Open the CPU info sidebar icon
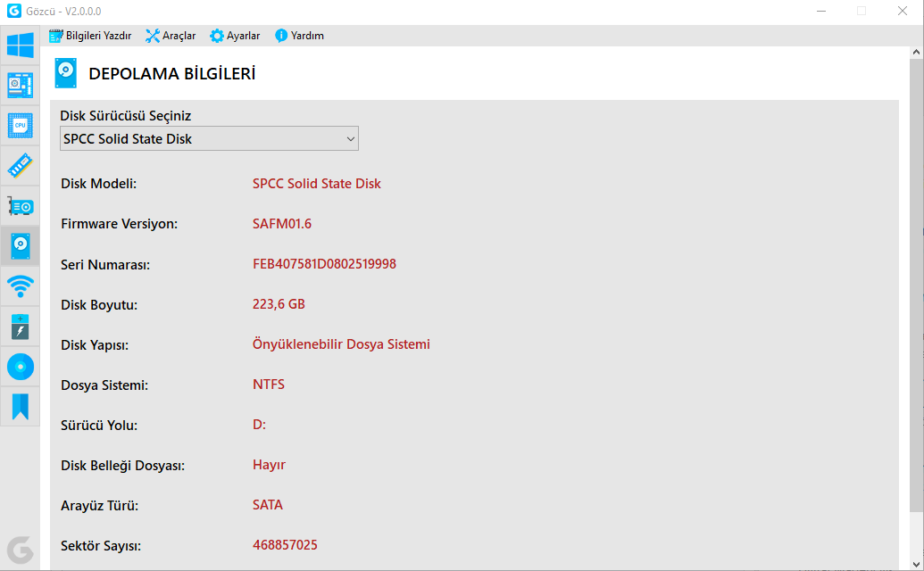 (x=20, y=126)
